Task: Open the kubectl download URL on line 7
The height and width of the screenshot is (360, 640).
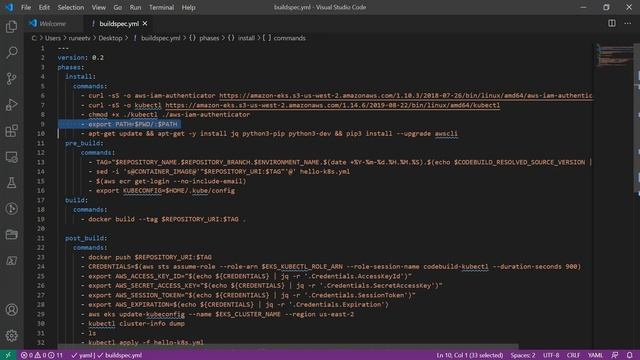Action: coord(332,105)
